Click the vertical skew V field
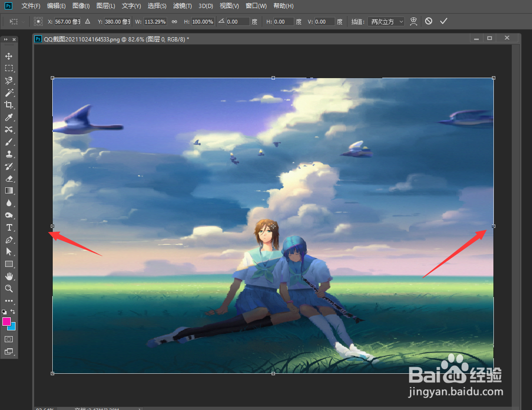The height and width of the screenshot is (410, 532). pyautogui.click(x=325, y=22)
